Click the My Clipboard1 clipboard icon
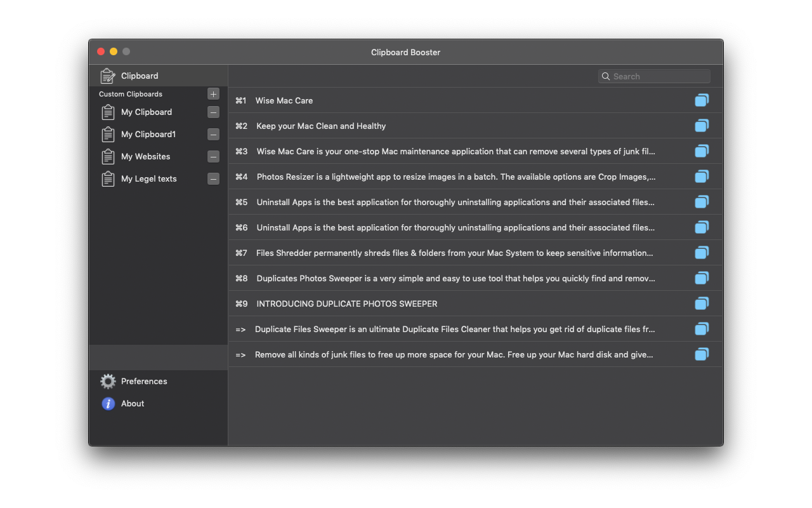 point(108,135)
